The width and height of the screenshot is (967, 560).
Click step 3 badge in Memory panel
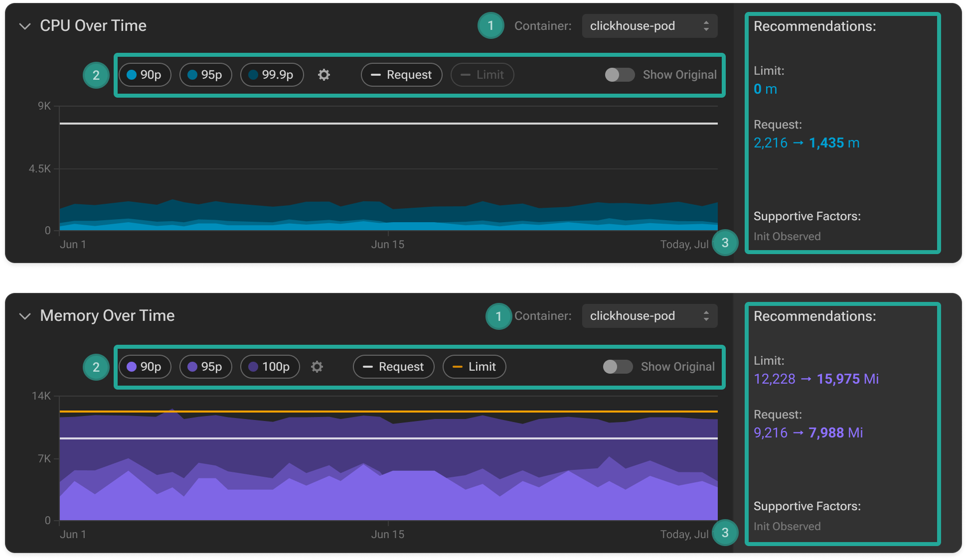point(725,533)
